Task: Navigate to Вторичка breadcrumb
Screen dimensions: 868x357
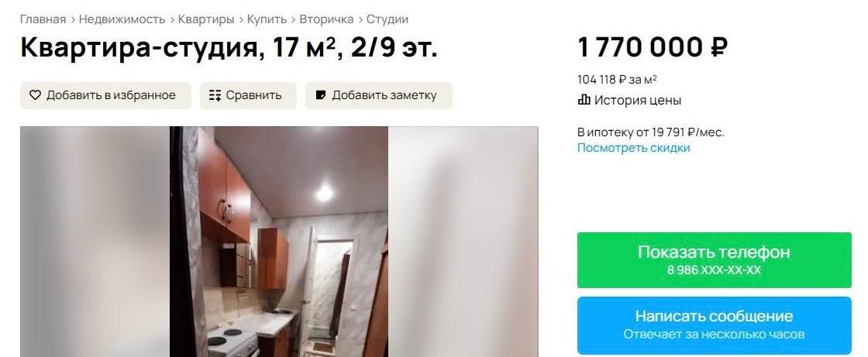Action: 326,19
